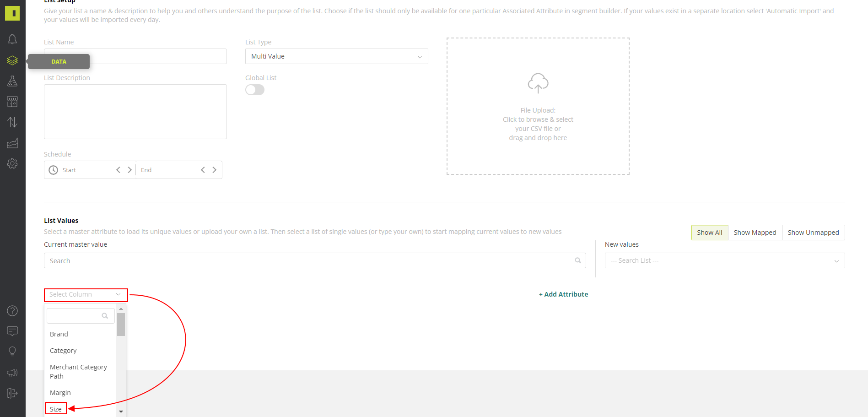Click the schedule clock icon
The image size is (868, 417).
click(x=54, y=170)
